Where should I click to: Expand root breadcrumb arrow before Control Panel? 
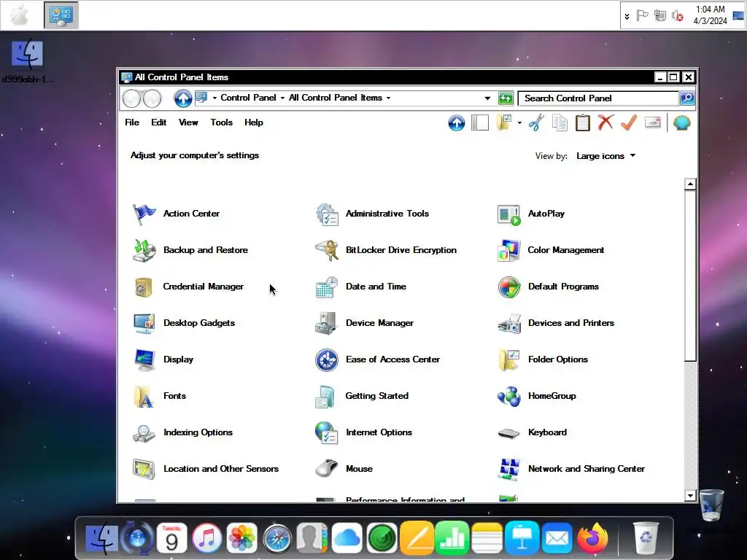(x=214, y=98)
